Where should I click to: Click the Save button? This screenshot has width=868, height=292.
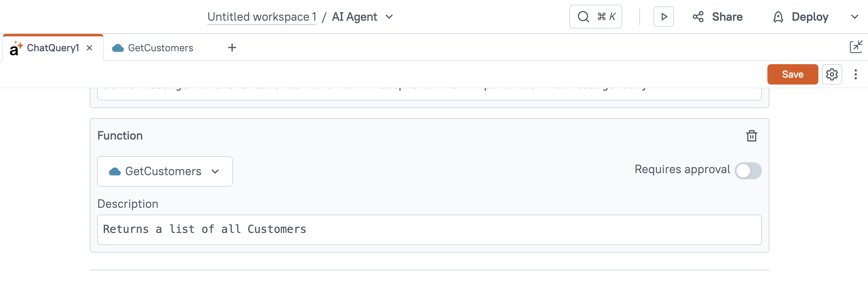pos(793,74)
